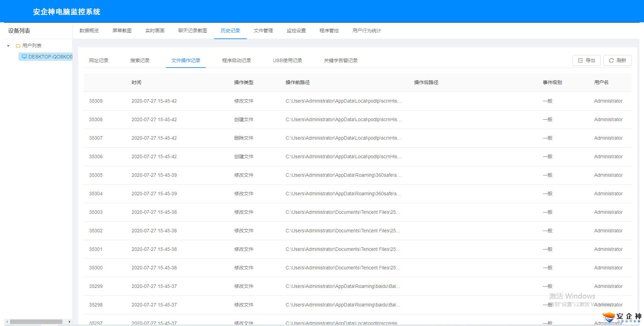The height and width of the screenshot is (326, 644).
Task: Click Administrator in row 35300
Action: pos(608,268)
